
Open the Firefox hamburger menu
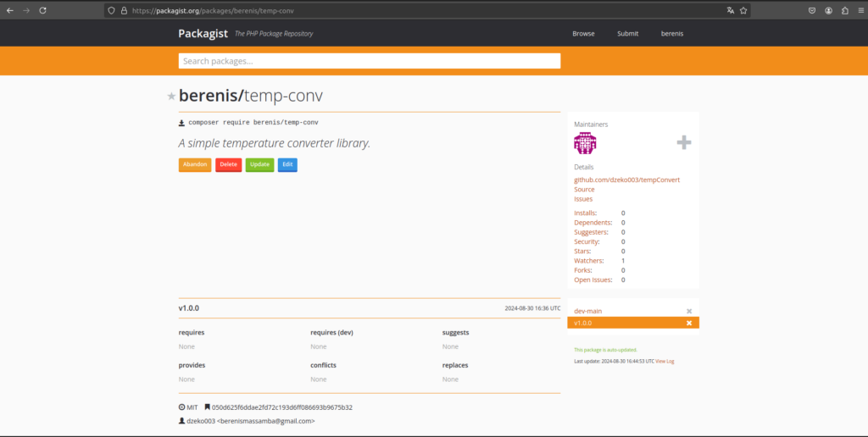[x=858, y=10]
